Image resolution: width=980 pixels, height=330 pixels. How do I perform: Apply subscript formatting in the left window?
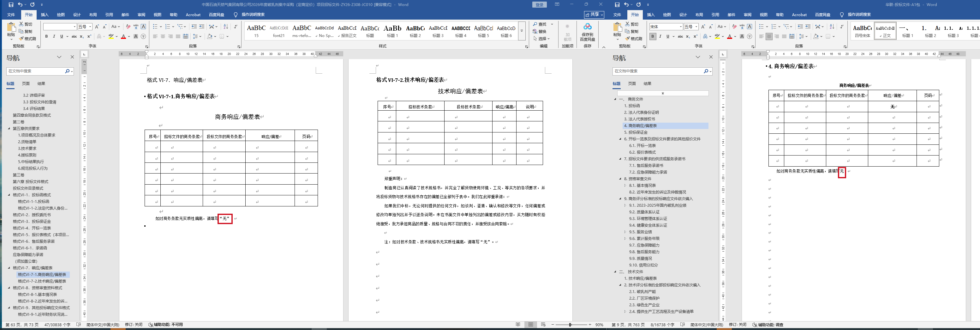coord(81,37)
